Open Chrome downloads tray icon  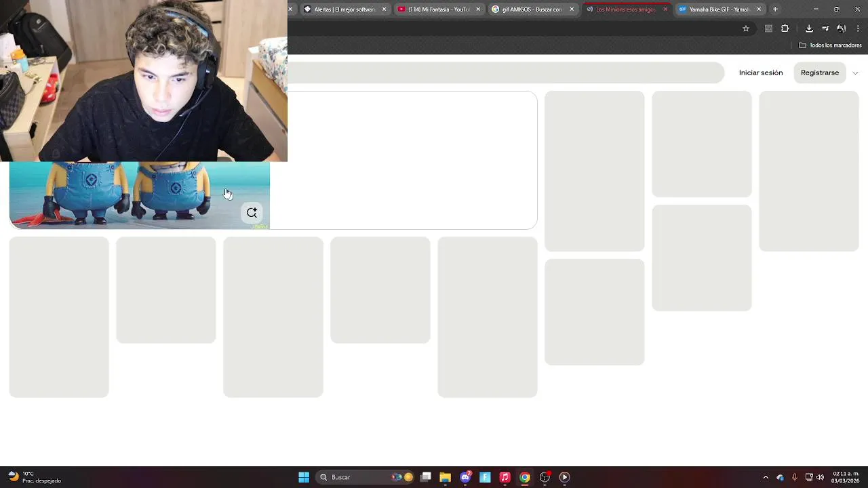click(x=809, y=28)
